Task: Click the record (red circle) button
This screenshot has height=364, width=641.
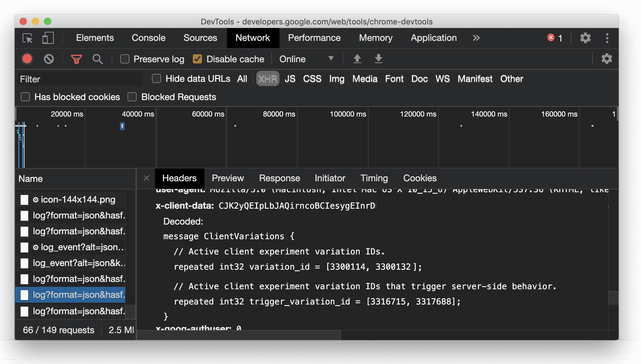Action: coord(27,59)
